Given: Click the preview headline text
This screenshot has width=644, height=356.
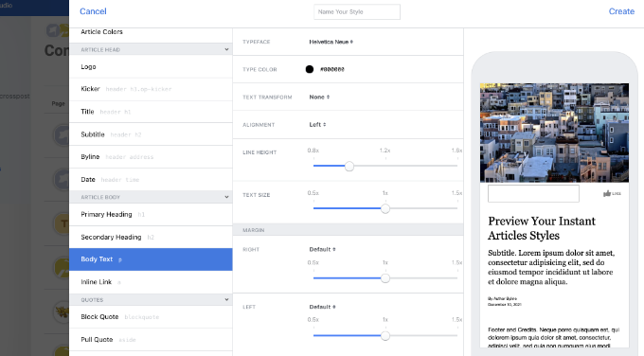Looking at the screenshot, I should (x=542, y=228).
